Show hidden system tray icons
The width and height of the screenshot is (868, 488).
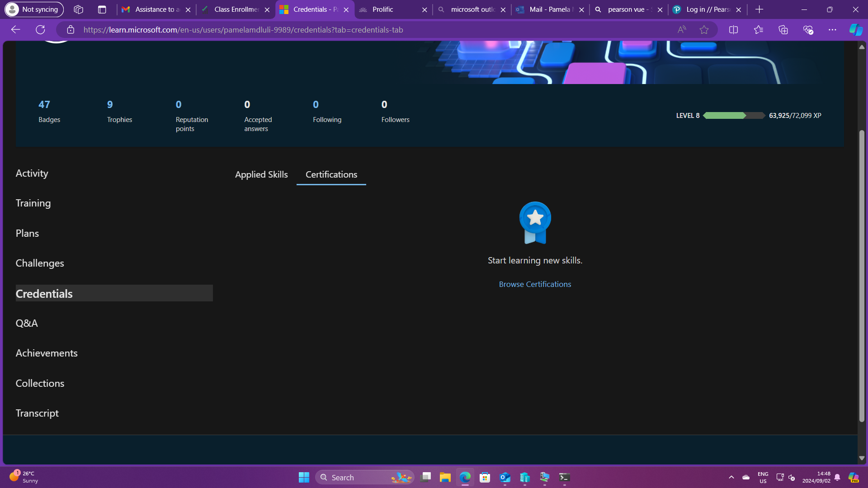click(x=731, y=477)
